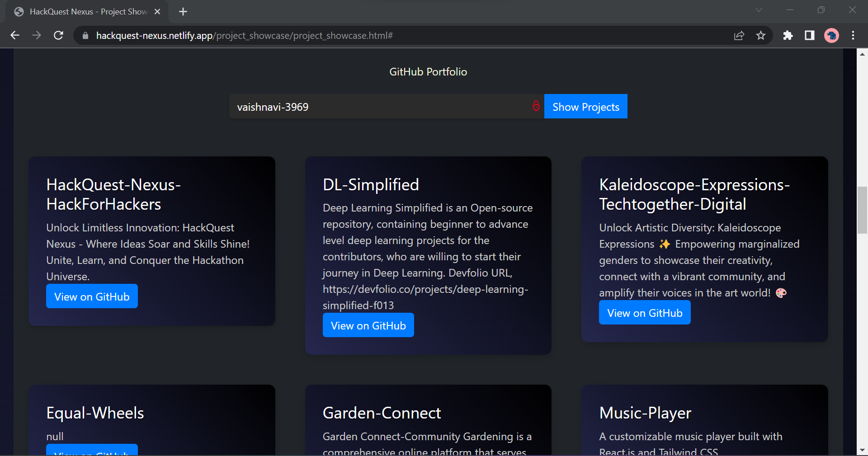This screenshot has height=456, width=868.
Task: Open the profile avatar menu
Action: tap(831, 35)
